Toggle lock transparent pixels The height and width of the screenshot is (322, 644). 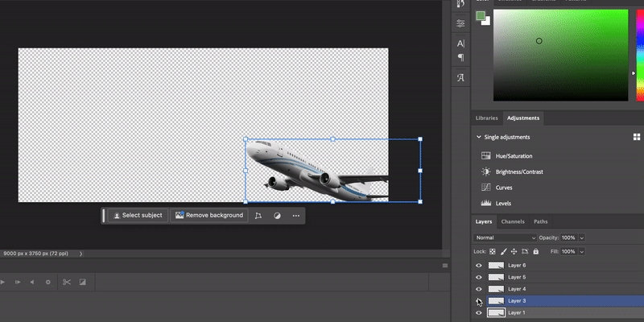point(493,251)
